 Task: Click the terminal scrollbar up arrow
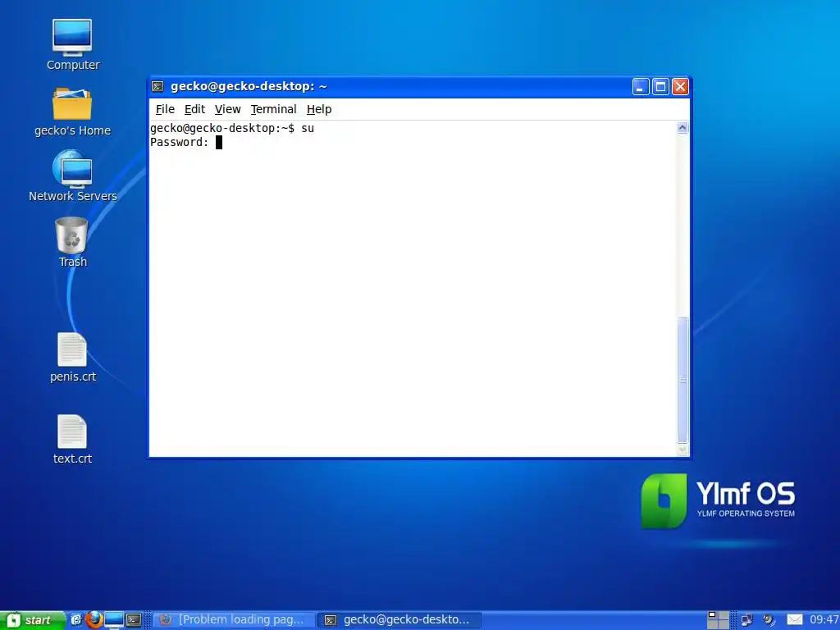click(x=682, y=127)
